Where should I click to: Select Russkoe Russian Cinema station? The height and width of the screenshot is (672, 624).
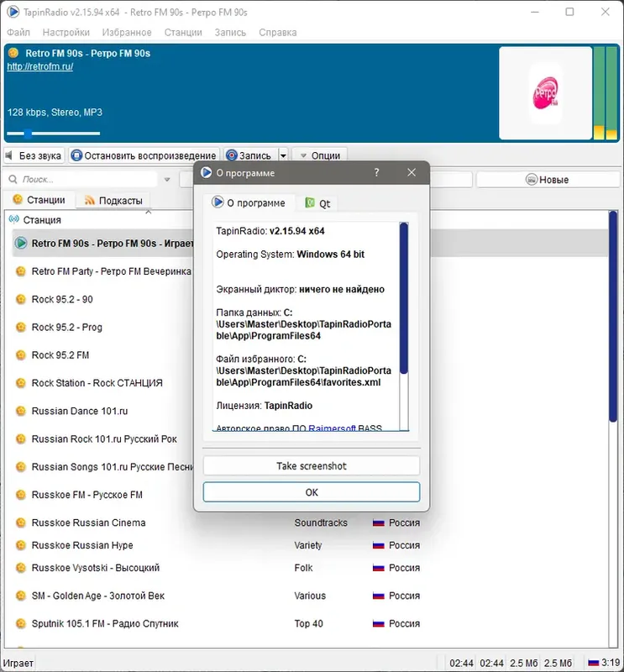(x=89, y=522)
